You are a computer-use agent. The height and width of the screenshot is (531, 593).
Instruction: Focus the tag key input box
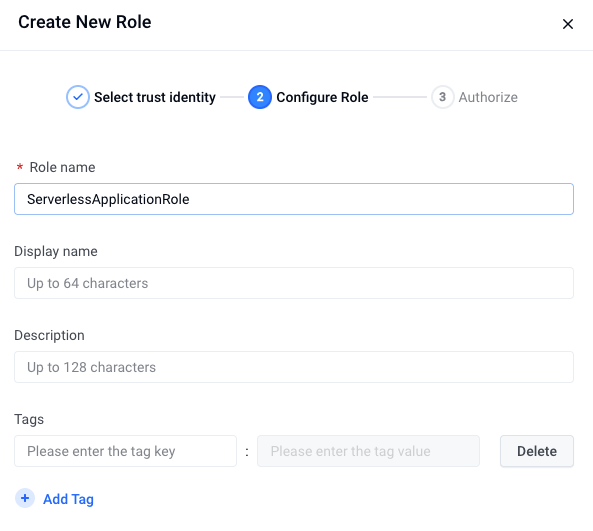click(x=126, y=451)
